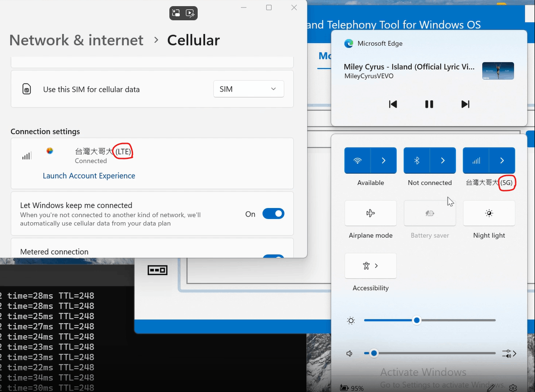Open the Accessibility quick settings tile
535x392 pixels.
click(370, 266)
